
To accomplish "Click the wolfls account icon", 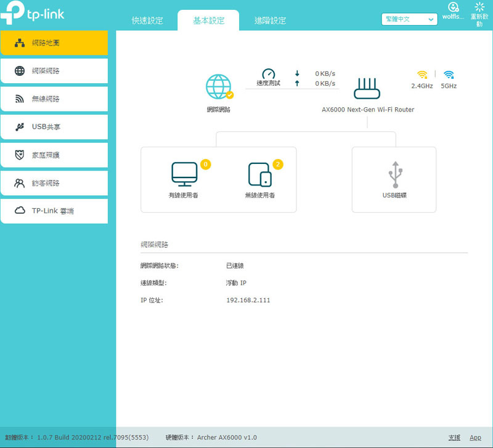I will click(453, 7).
